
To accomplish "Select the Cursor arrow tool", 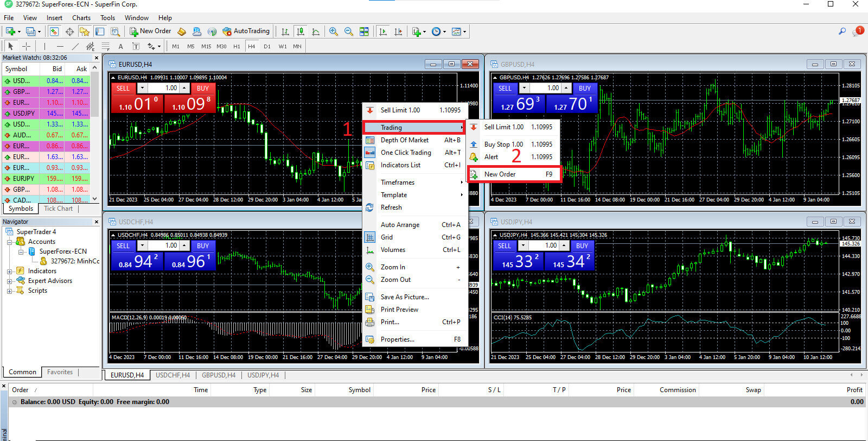I will [x=10, y=46].
